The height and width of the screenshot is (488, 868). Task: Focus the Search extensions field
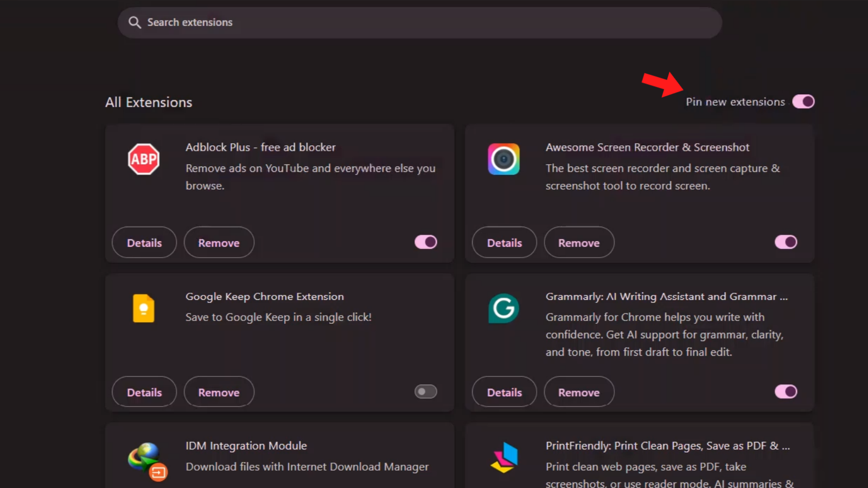[419, 22]
